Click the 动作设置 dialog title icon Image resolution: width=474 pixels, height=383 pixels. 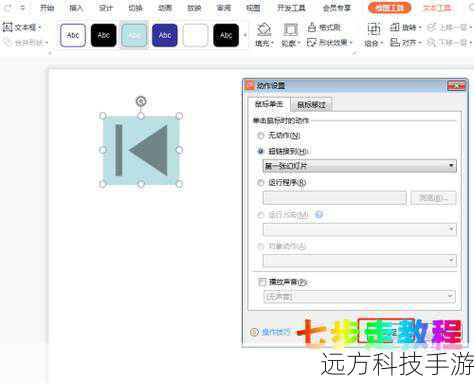point(249,85)
